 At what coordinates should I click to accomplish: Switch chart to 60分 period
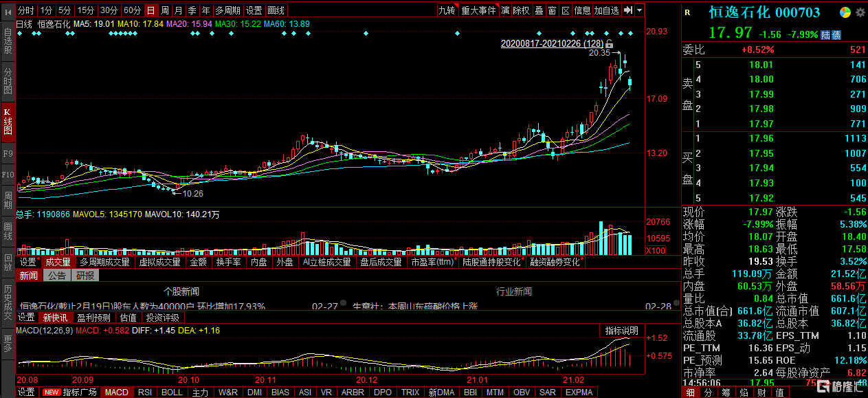[132, 10]
